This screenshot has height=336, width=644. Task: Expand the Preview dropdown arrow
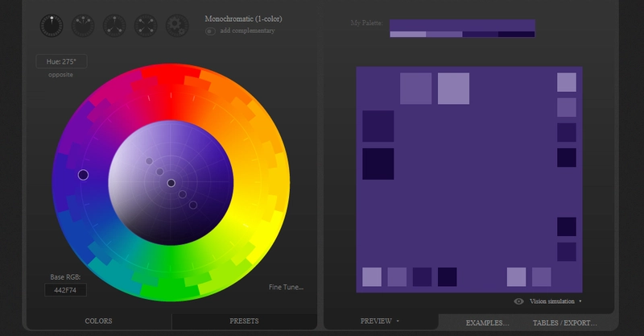coord(398,321)
